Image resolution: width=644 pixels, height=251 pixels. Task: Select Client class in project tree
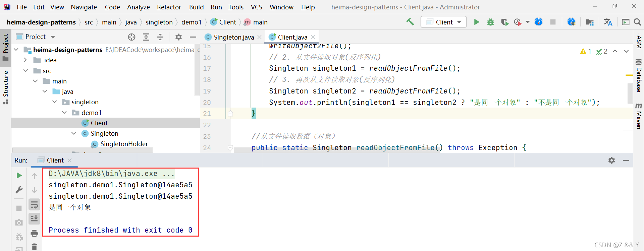point(99,123)
